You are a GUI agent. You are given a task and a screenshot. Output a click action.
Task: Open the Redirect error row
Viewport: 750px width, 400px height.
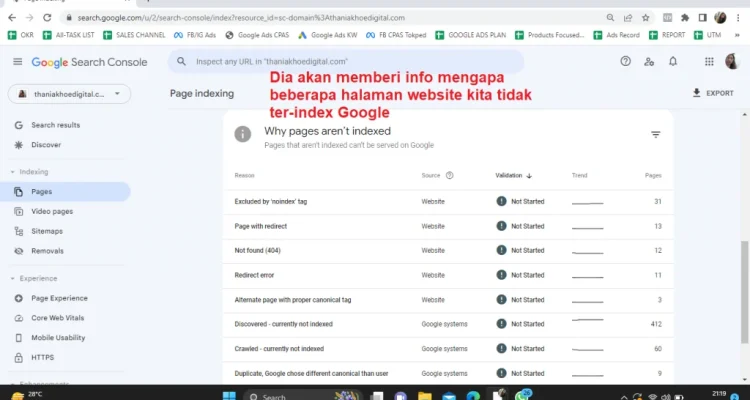pos(448,275)
